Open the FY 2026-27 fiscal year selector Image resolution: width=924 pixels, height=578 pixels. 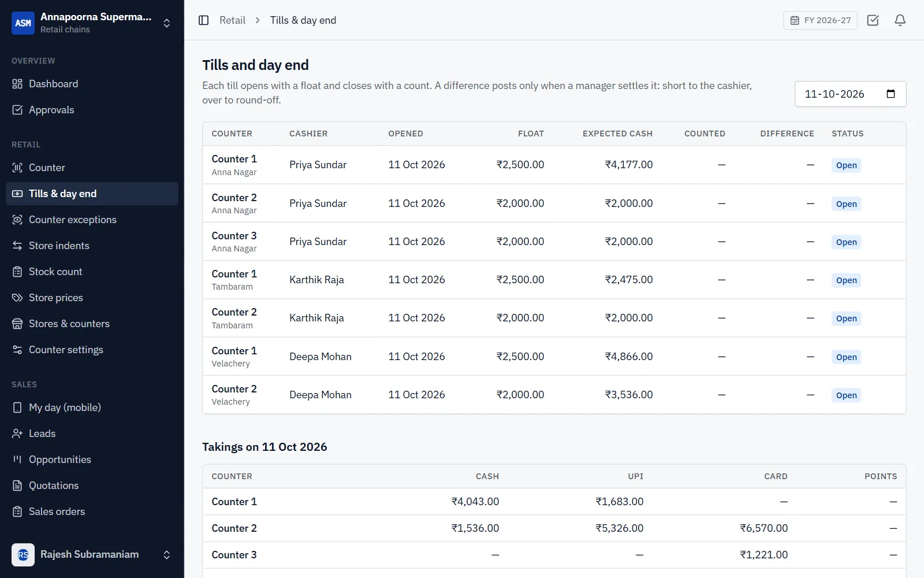[820, 20]
